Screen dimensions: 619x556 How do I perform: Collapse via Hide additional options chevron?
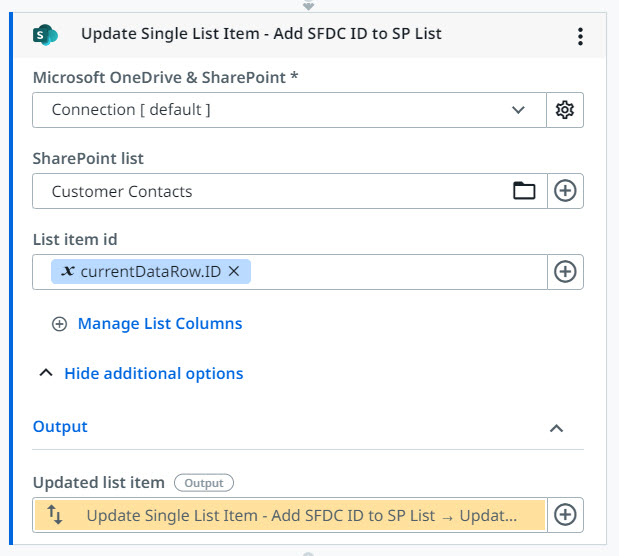click(x=45, y=374)
